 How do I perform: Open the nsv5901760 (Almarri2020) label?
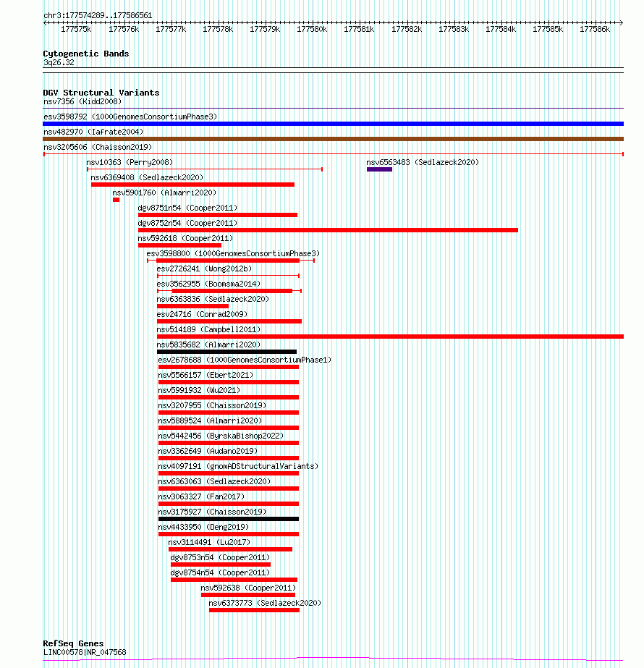click(164, 193)
